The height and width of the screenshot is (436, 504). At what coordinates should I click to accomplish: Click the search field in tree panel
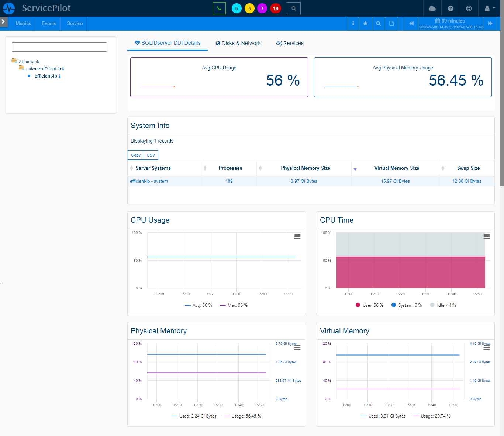click(x=59, y=47)
